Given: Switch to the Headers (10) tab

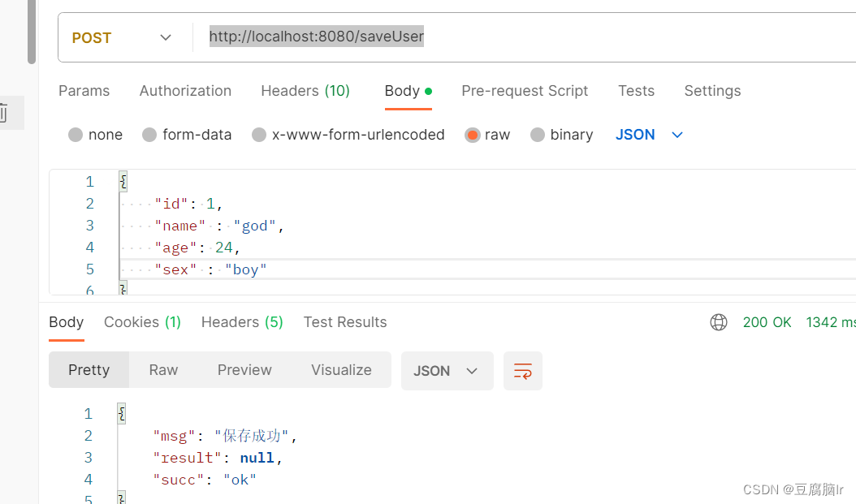Looking at the screenshot, I should pyautogui.click(x=305, y=91).
